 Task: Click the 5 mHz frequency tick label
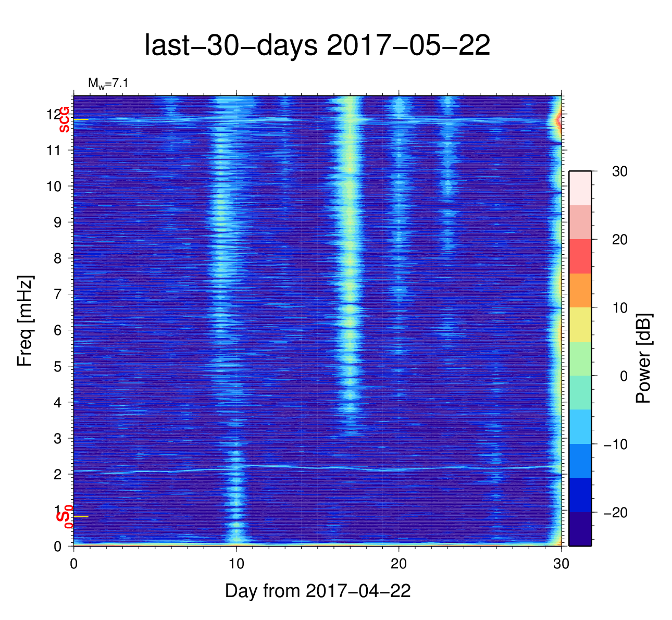(x=58, y=366)
